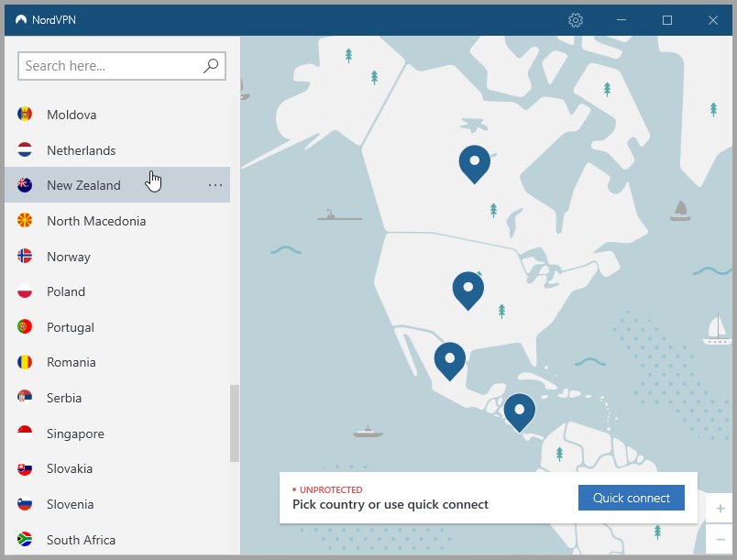Click the Serbia flag icon
This screenshot has width=737, height=560.
click(25, 398)
